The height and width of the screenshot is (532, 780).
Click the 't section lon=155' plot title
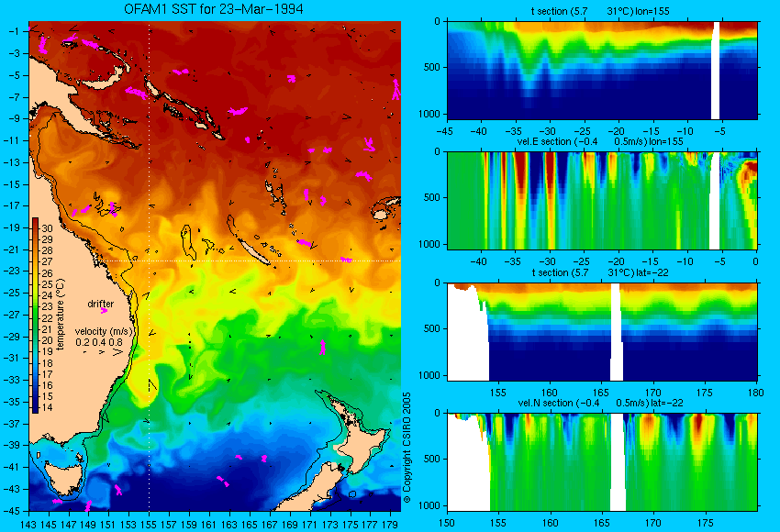pyautogui.click(x=600, y=11)
